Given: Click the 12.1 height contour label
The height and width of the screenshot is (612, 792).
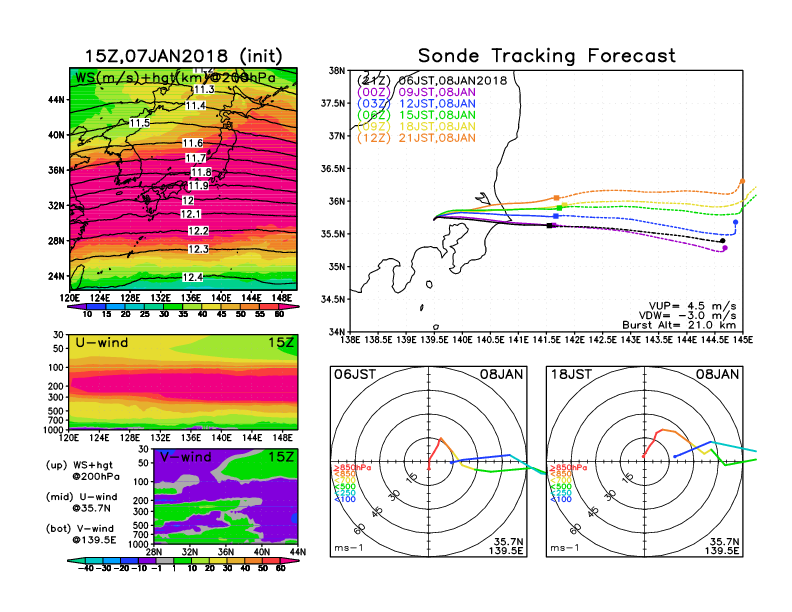Looking at the screenshot, I should [190, 214].
